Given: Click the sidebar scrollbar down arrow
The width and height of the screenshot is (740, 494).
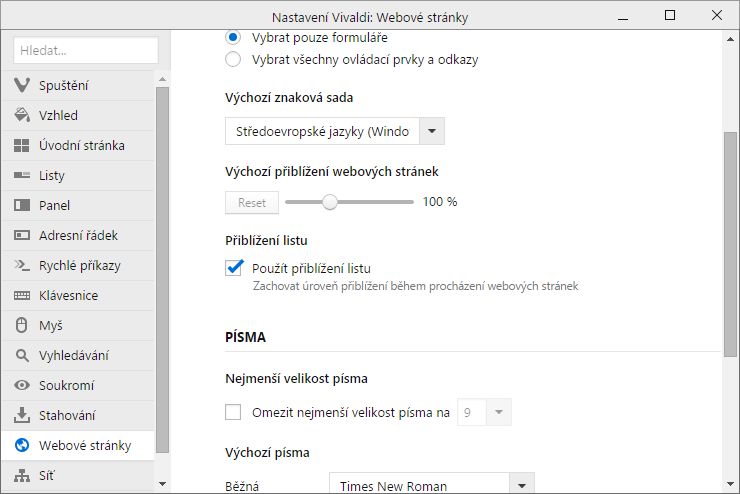Looking at the screenshot, I should [x=162, y=484].
